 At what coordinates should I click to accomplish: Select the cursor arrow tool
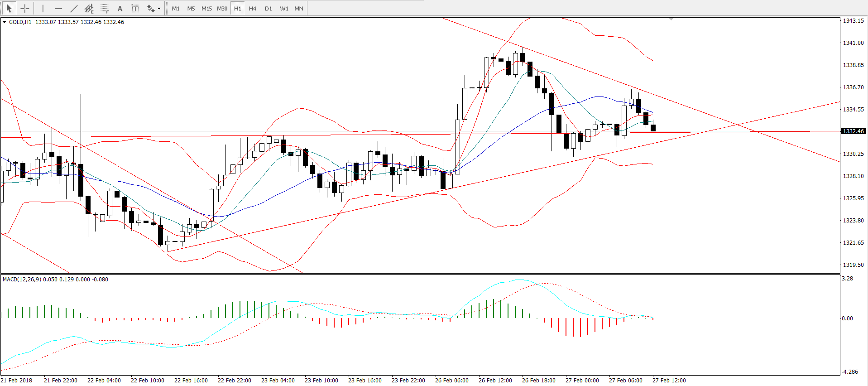click(9, 8)
